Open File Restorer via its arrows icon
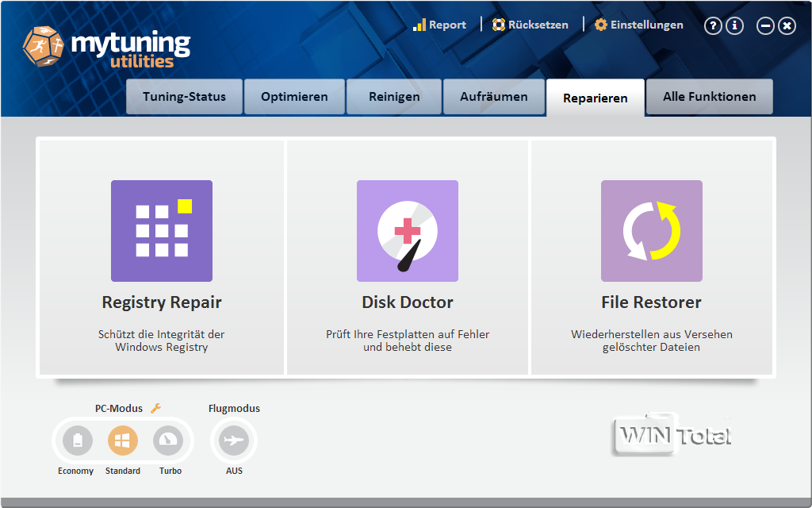Viewport: 812px width, 508px height. (x=652, y=231)
